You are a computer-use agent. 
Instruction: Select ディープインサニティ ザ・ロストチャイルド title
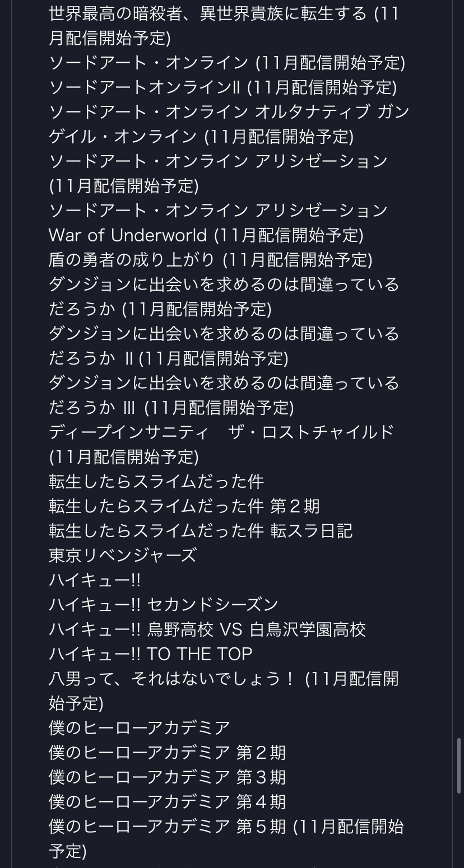pyautogui.click(x=222, y=432)
